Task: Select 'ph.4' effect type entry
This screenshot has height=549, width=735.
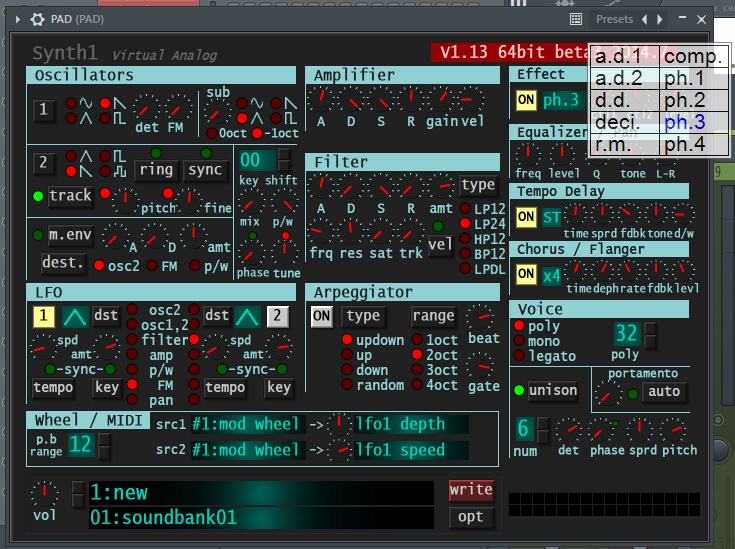Action: click(x=694, y=144)
